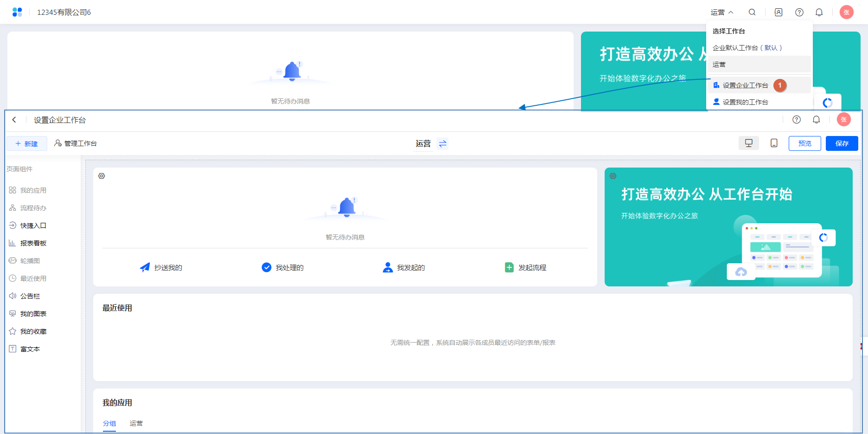Switch to desktop preview mode
Screen dimensions: 868x434
click(x=748, y=143)
